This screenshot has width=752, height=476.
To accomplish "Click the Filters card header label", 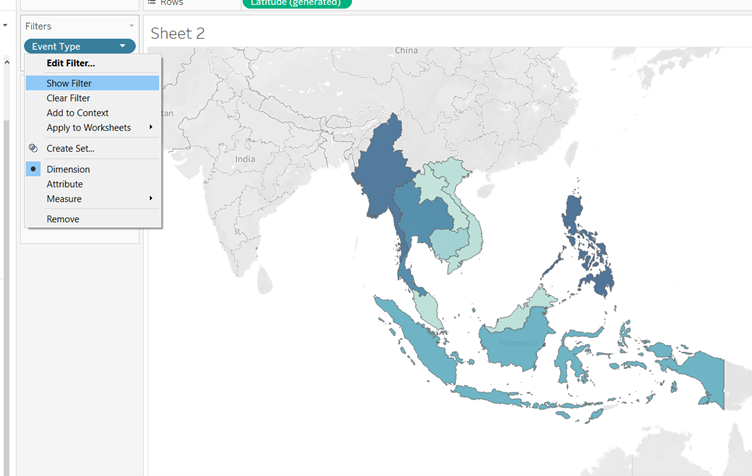I will click(38, 26).
